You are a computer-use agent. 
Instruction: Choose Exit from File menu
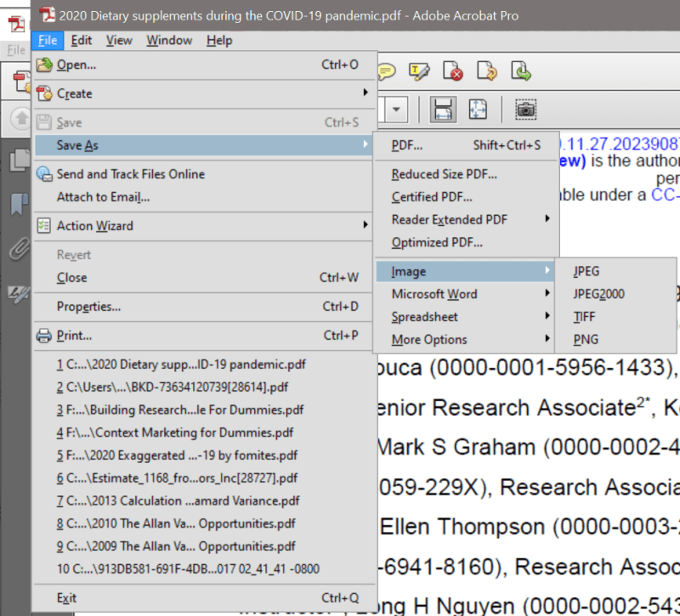(203, 598)
